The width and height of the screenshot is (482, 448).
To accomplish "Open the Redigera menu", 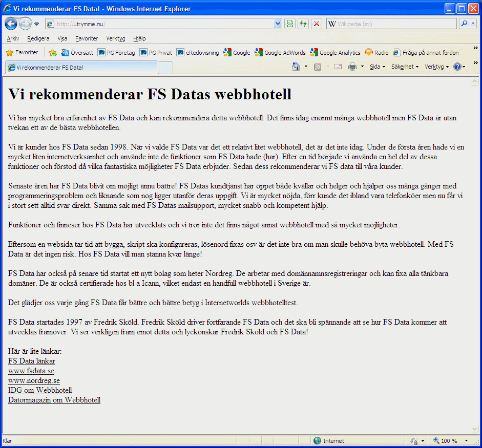I will pos(38,38).
